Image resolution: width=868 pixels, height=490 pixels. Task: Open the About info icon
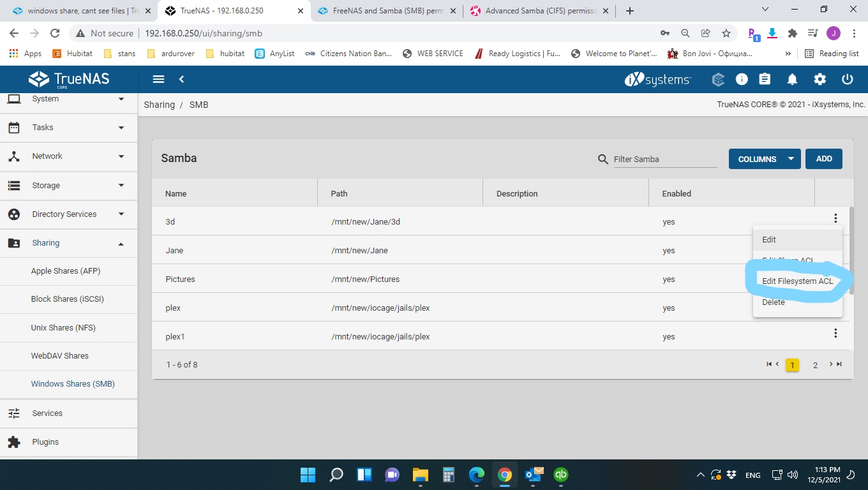point(742,79)
